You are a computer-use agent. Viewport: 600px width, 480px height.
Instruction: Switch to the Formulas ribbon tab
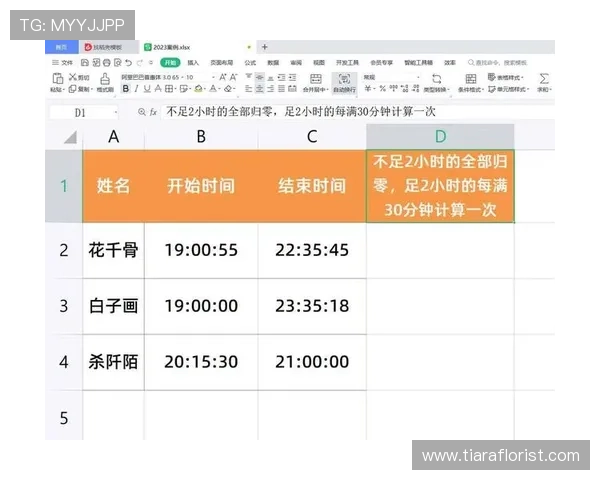click(250, 63)
